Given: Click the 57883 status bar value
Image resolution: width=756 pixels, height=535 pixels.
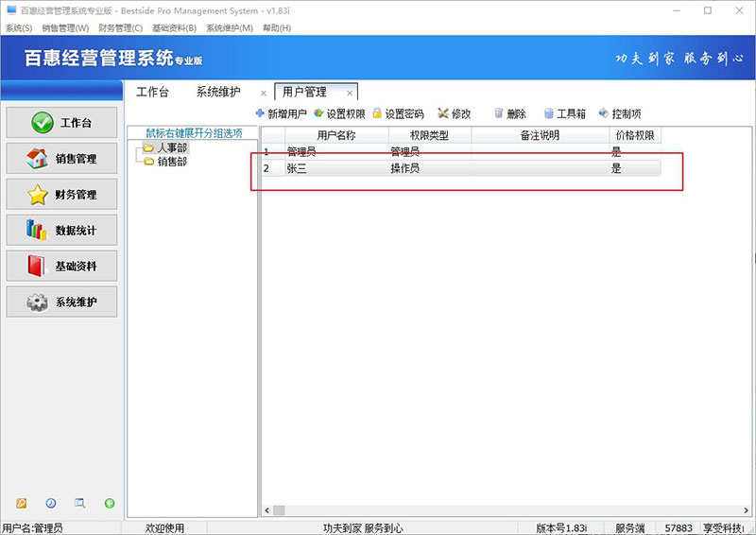Looking at the screenshot, I should pos(679,528).
